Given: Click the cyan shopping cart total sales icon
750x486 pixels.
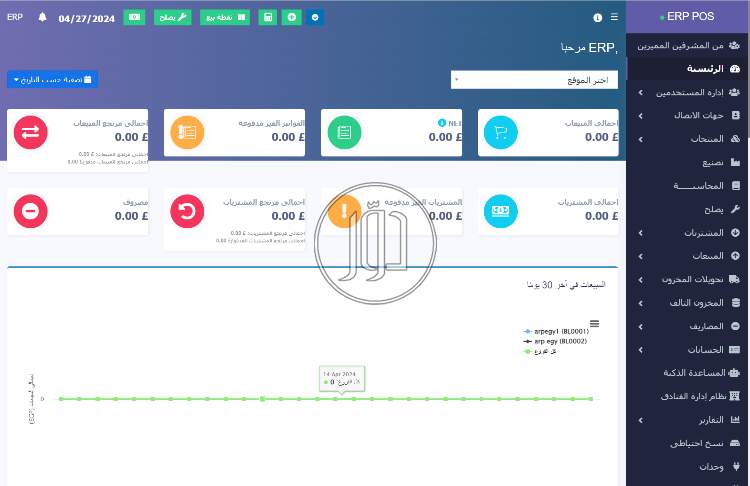Looking at the screenshot, I should [x=501, y=133].
